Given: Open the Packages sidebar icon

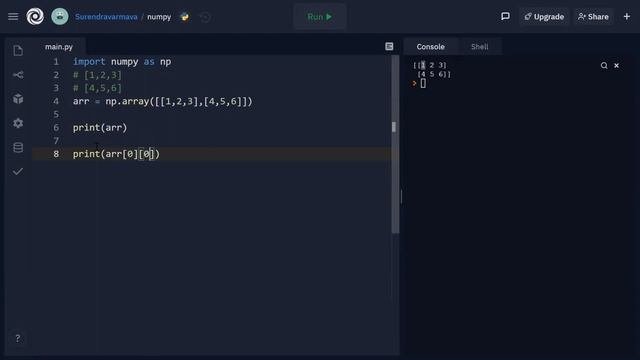Looking at the screenshot, I should click(18, 99).
